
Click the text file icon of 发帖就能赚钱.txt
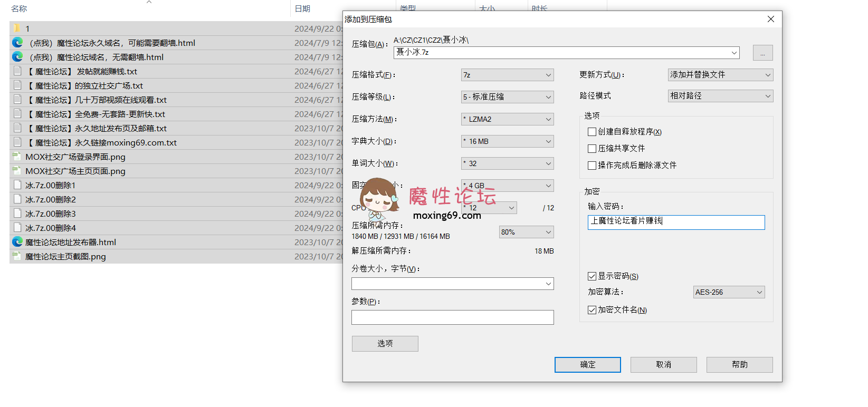tap(17, 71)
